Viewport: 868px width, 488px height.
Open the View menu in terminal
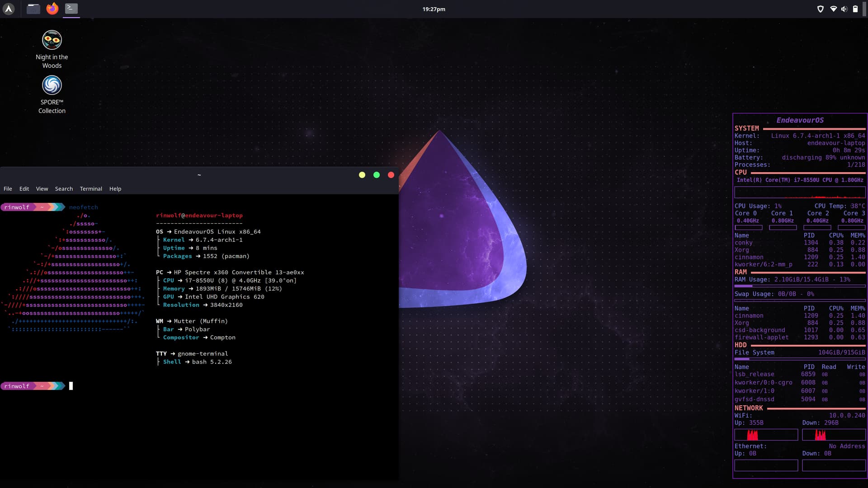[x=42, y=189]
